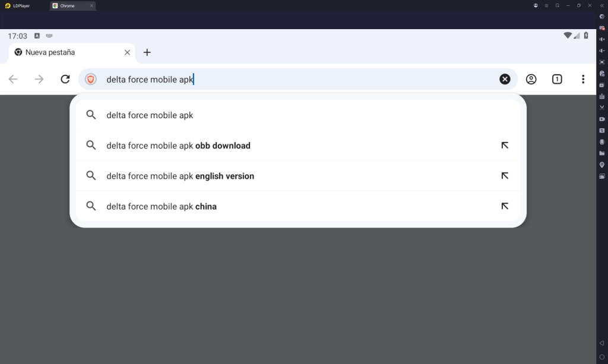Open Chrome's three-dot overflow menu
Image resolution: width=608 pixels, height=364 pixels.
[583, 79]
